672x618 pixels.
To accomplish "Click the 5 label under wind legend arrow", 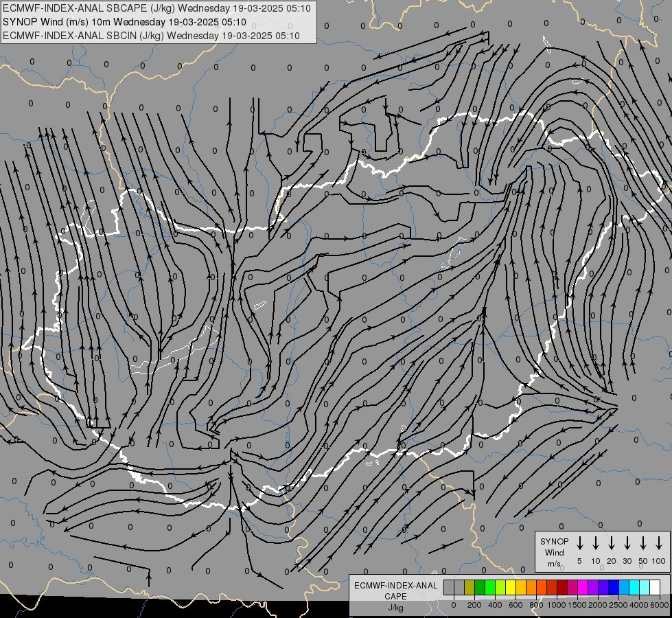I will 579,561.
